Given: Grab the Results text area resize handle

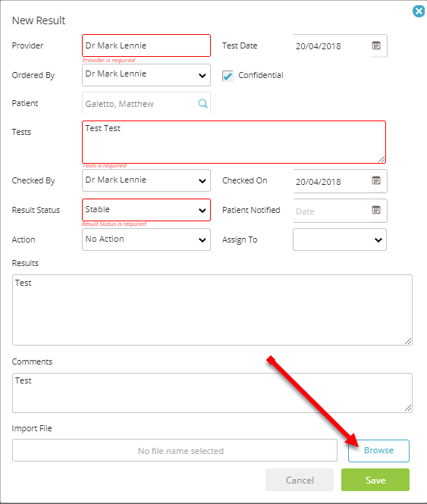Looking at the screenshot, I should pos(408,341).
